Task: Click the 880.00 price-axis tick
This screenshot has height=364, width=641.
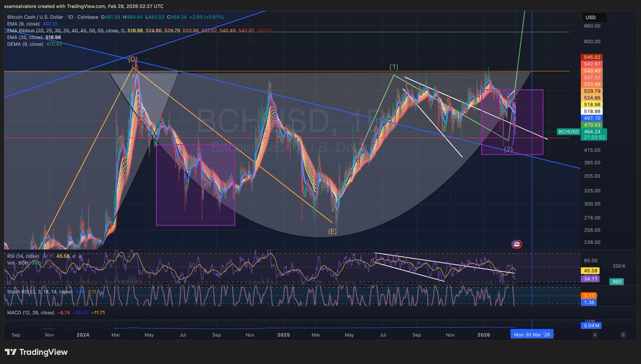Action: pyautogui.click(x=591, y=26)
